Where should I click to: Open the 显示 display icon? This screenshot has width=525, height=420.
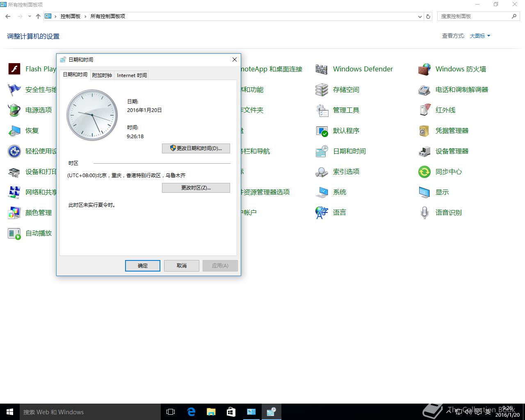[x=425, y=192]
